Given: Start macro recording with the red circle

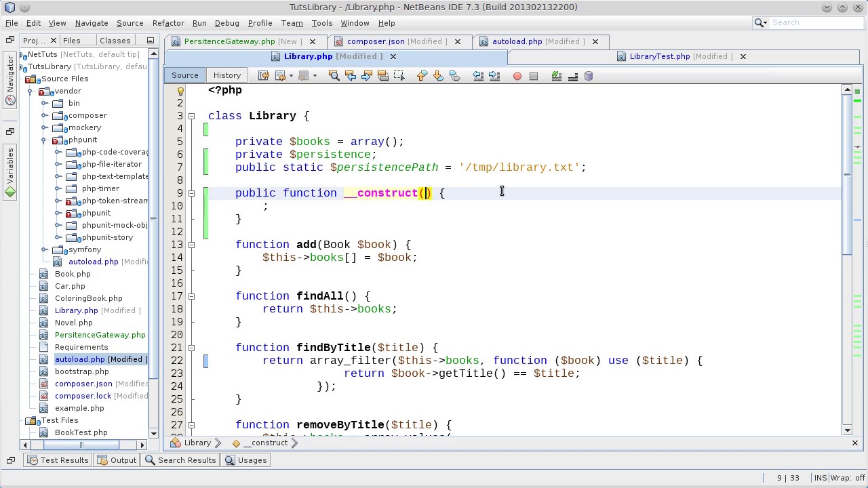Looking at the screenshot, I should pyautogui.click(x=517, y=76).
